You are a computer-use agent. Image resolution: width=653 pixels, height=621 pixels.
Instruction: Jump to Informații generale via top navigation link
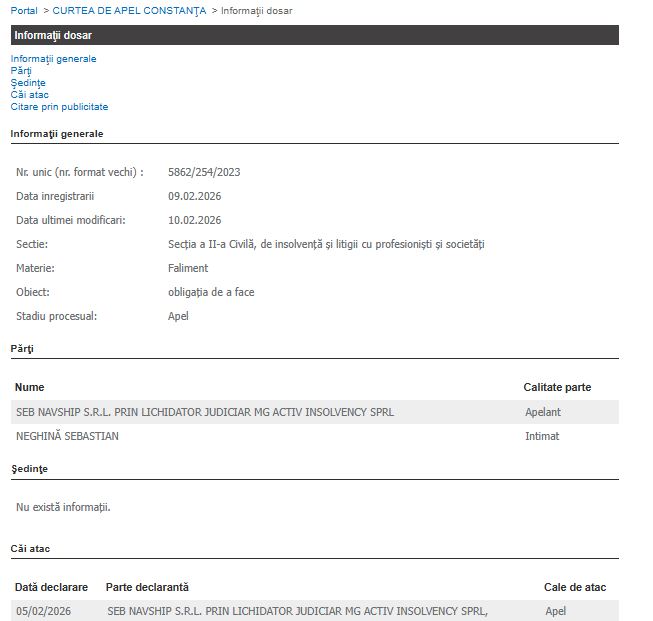point(53,59)
